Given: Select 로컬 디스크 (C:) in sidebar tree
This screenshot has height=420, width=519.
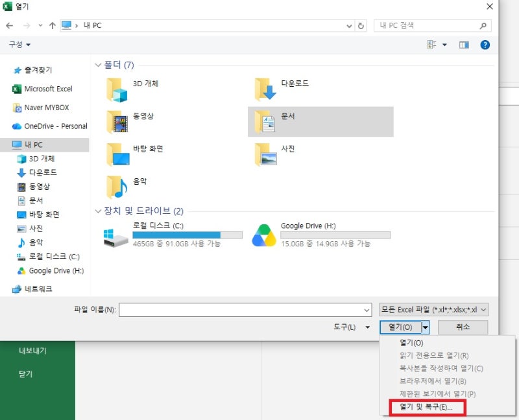Looking at the screenshot, I should [48, 257].
